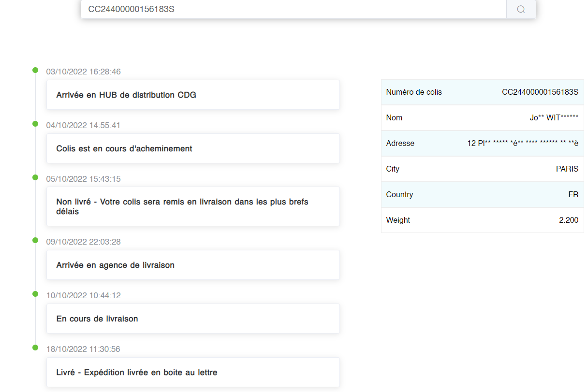Click the Country row showing FR
Image resolution: width=587 pixels, height=392 pixels.
click(x=482, y=195)
